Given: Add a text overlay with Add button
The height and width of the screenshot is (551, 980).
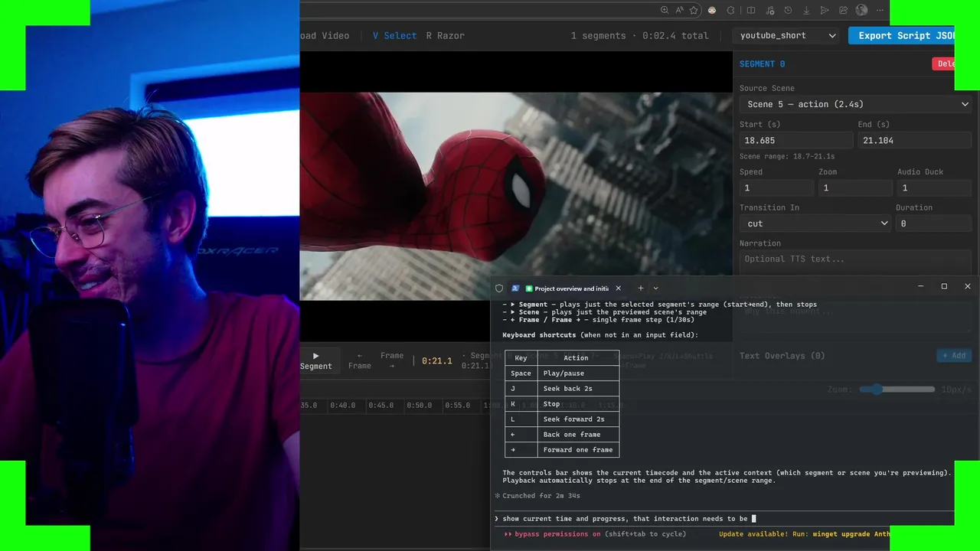Looking at the screenshot, I should (954, 356).
